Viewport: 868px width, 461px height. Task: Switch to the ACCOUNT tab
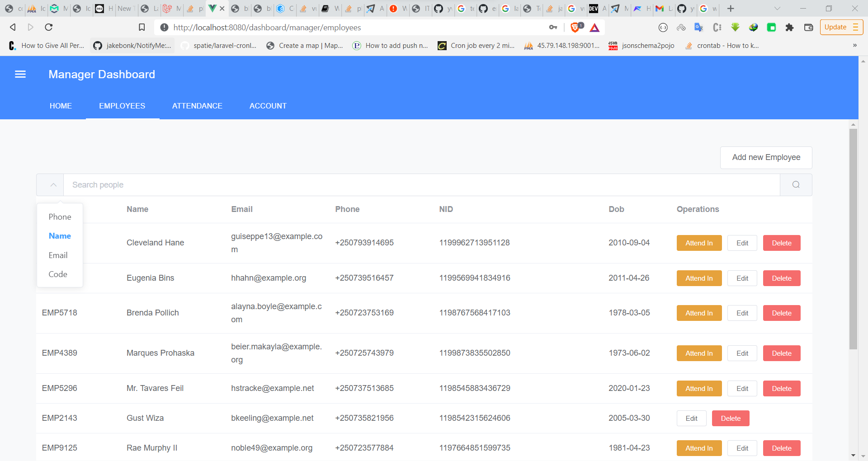click(x=268, y=106)
